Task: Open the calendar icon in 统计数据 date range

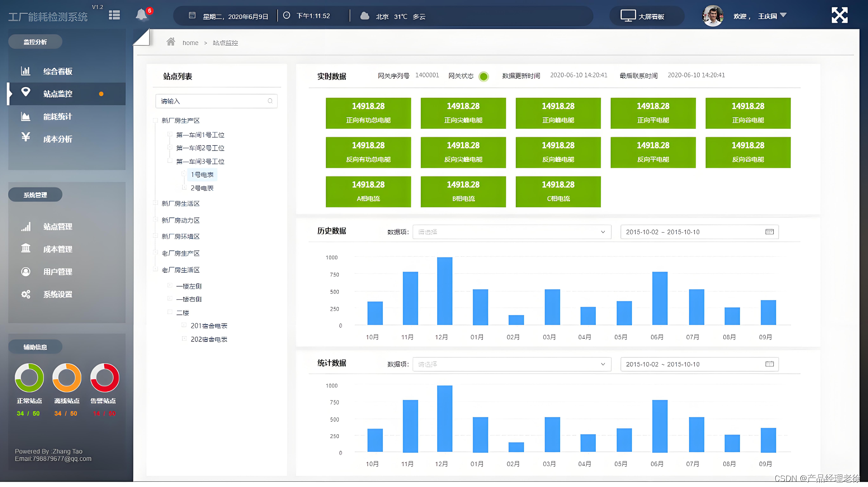Action: (770, 364)
